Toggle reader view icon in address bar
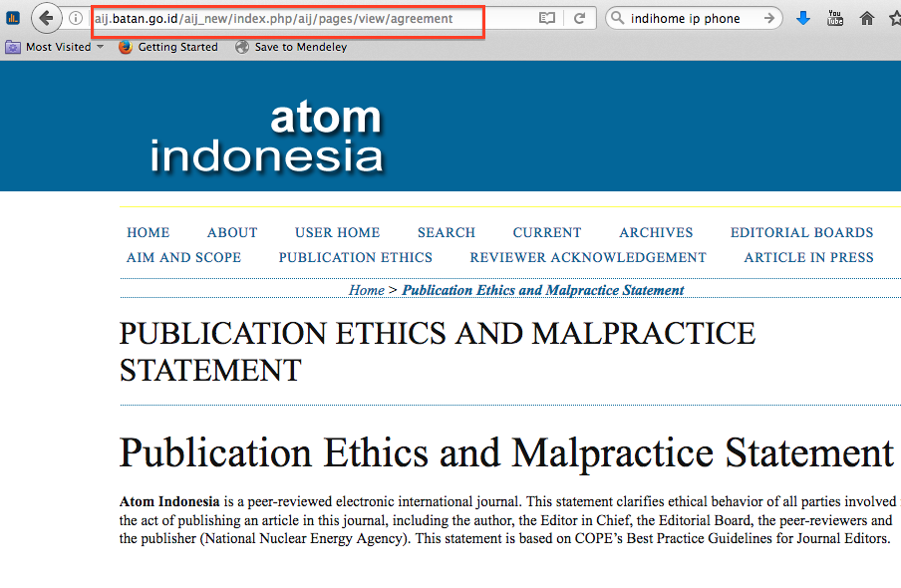This screenshot has width=901, height=588. pyautogui.click(x=546, y=18)
